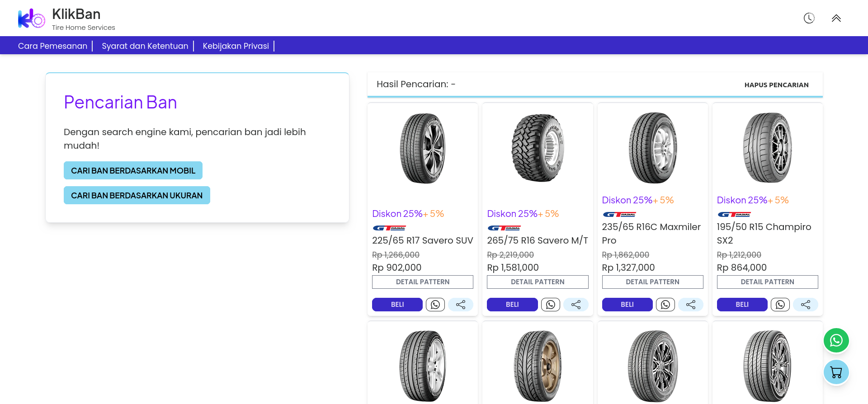
Task: Open Kebijakan Privasi menu item
Action: pyautogui.click(x=236, y=46)
